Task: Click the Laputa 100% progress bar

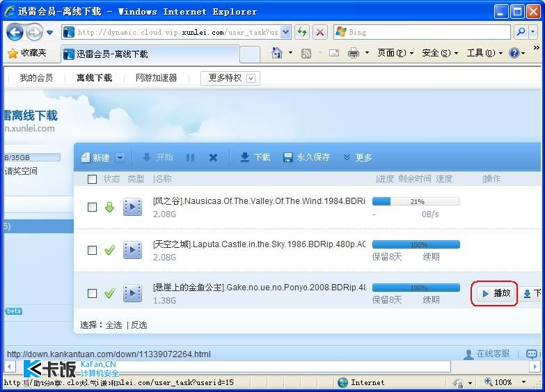Action: (x=416, y=244)
